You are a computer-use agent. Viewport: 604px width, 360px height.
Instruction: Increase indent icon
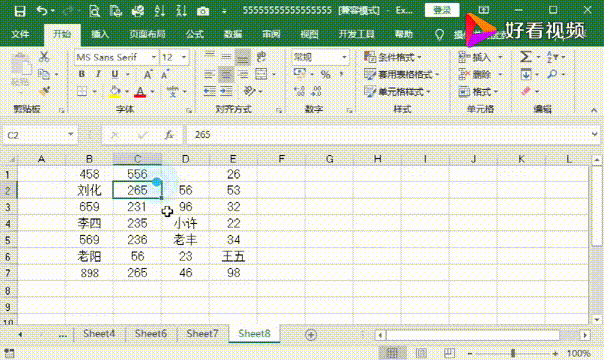[226, 91]
